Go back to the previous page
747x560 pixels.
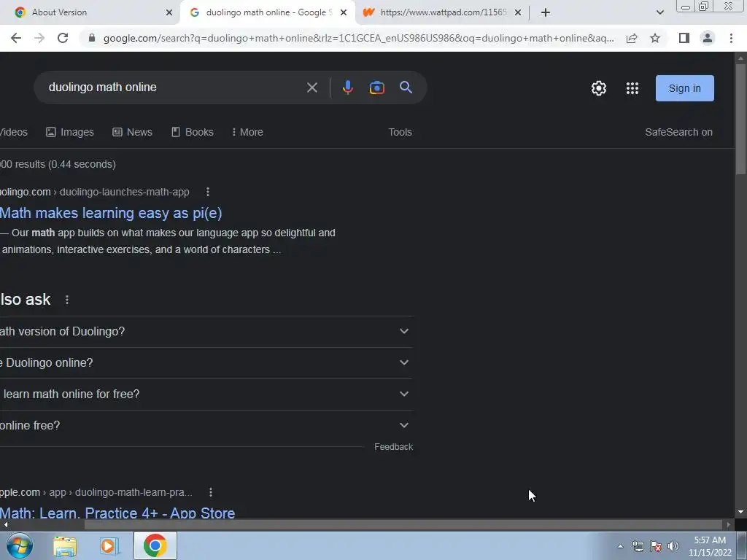[x=16, y=38]
